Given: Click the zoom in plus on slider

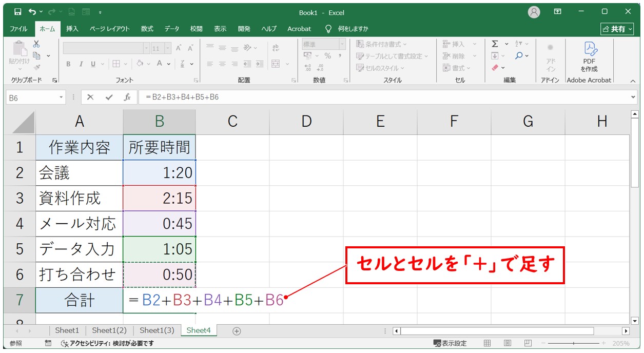Looking at the screenshot, I should pos(603,343).
